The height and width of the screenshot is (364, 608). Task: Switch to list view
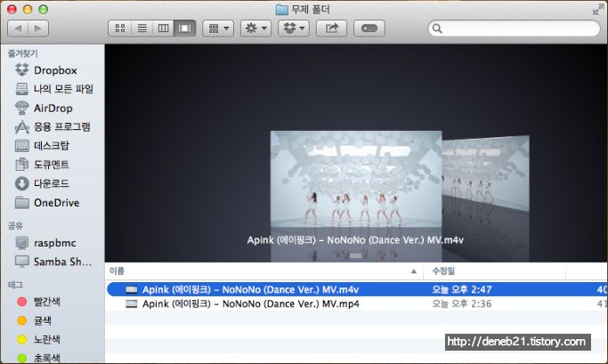pyautogui.click(x=142, y=28)
